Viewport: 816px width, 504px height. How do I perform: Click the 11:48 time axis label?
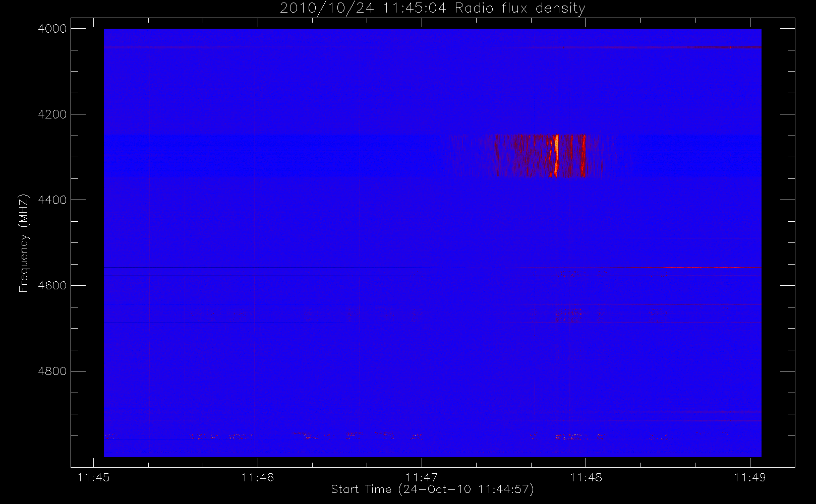point(586,477)
